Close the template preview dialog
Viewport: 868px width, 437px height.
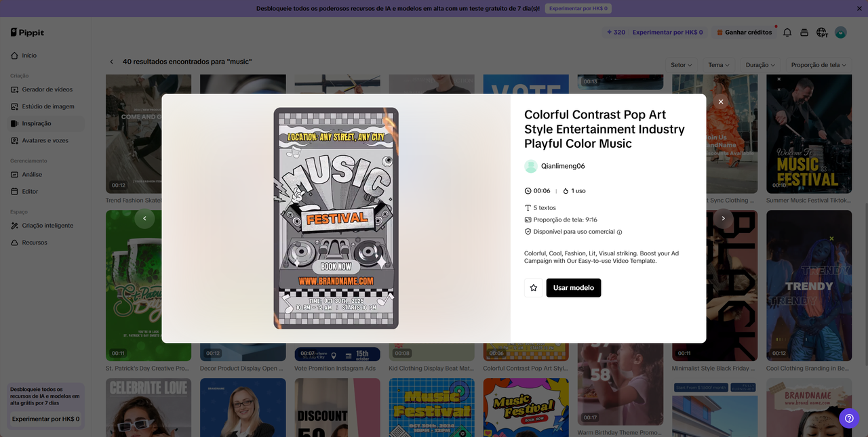click(721, 102)
